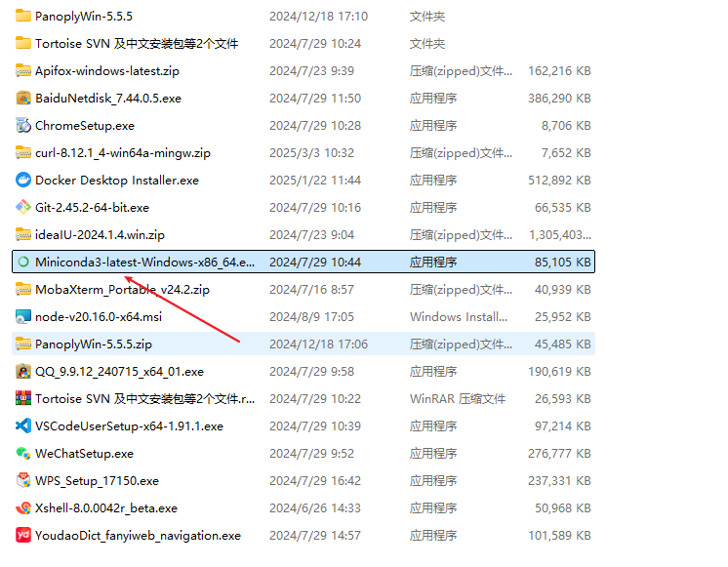Click the PanoplyWin-5.5.5 folder icon
Image resolution: width=728 pixels, height=567 pixels.
coord(23,17)
